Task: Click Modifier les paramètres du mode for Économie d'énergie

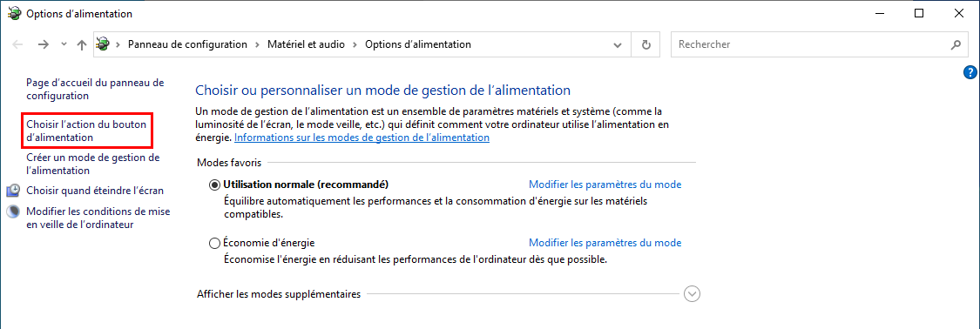Action: pyautogui.click(x=605, y=243)
